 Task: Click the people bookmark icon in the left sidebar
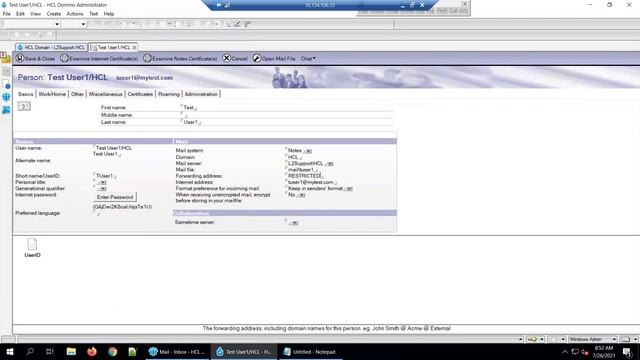click(6, 110)
